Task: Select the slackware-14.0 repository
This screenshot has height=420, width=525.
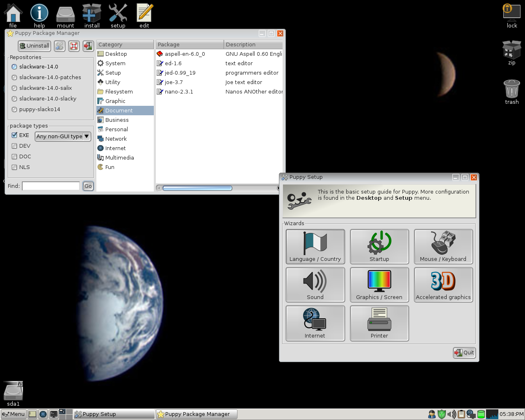Action: [x=35, y=66]
